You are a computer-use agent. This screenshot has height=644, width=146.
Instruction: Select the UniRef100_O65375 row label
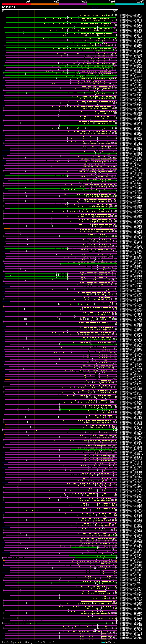[x=131, y=77]
